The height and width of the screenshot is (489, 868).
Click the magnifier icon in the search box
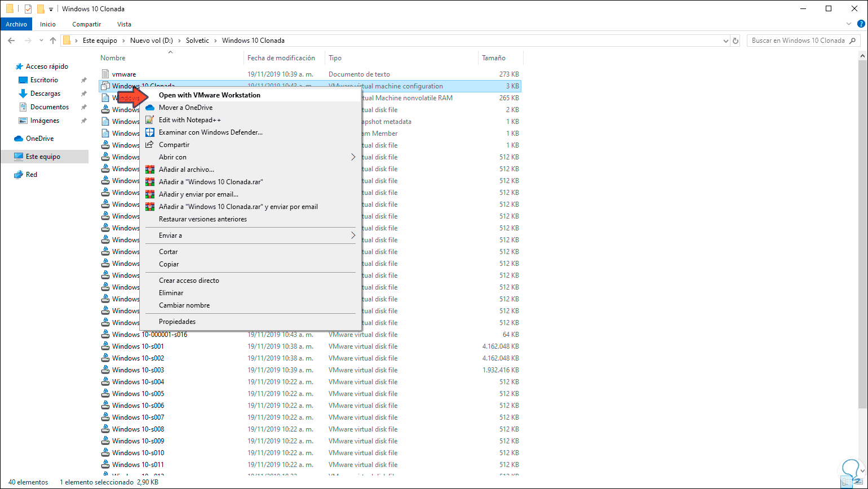(853, 41)
